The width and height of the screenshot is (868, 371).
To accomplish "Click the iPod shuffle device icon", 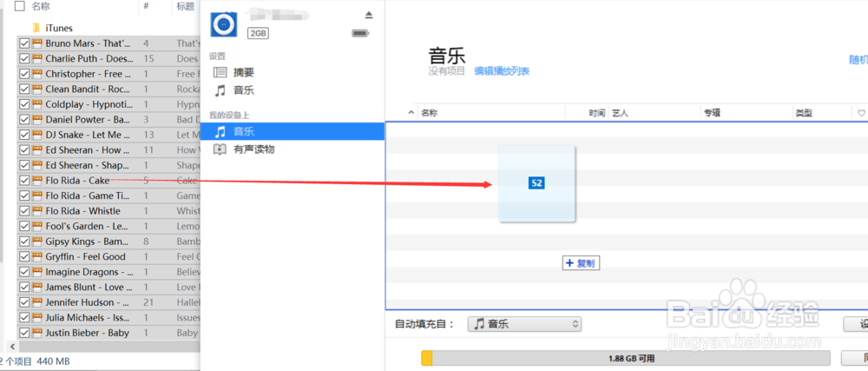I will pos(224,23).
